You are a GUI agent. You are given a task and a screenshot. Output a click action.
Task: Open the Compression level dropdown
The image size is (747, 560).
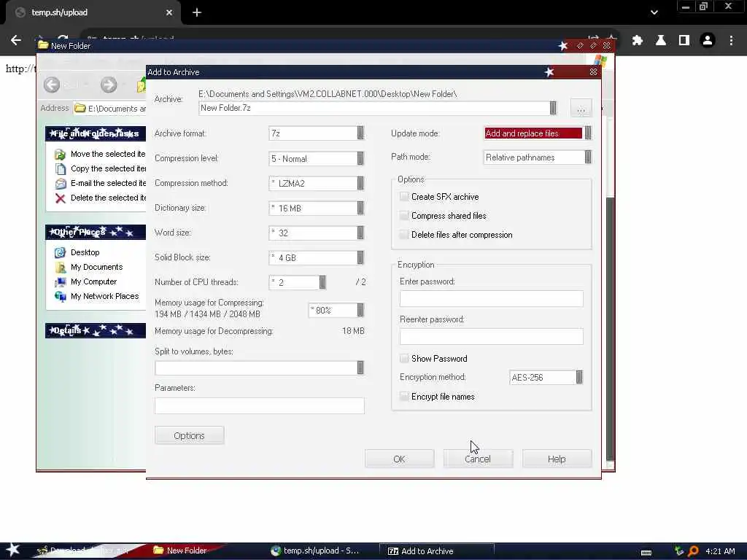(x=360, y=158)
